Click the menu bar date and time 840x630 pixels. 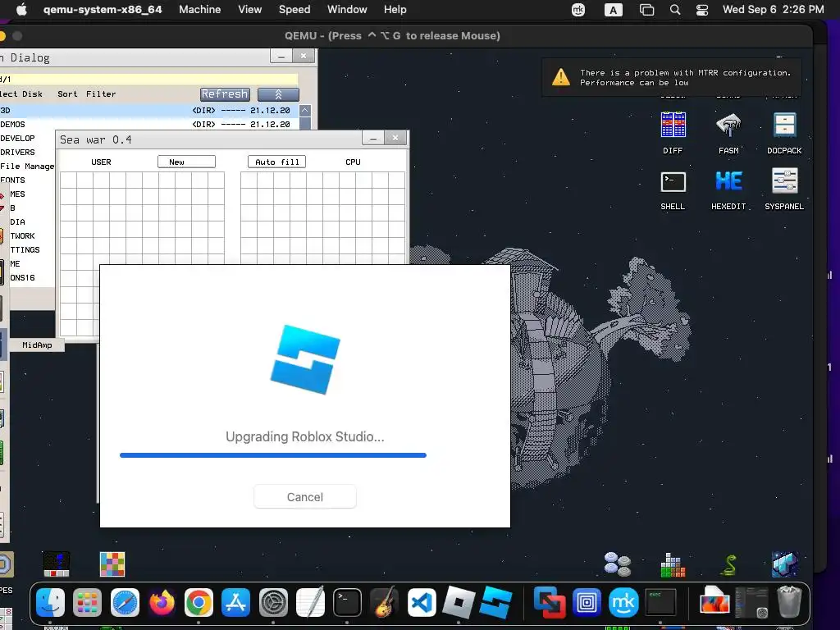pos(773,10)
